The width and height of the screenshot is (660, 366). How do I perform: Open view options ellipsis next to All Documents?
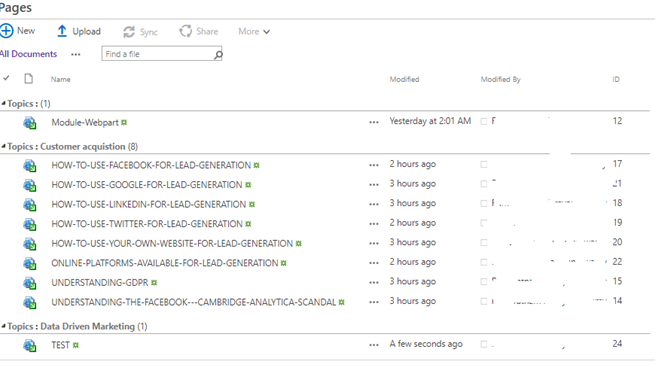[76, 55]
